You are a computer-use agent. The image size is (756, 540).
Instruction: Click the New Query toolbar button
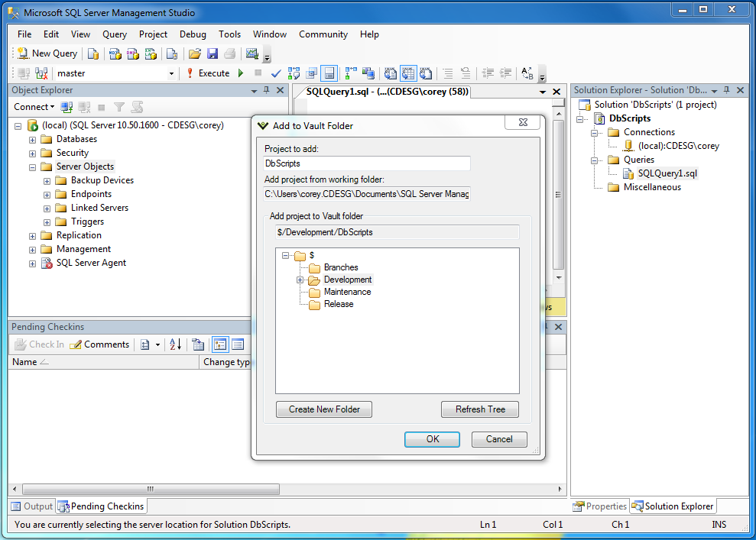(47, 53)
